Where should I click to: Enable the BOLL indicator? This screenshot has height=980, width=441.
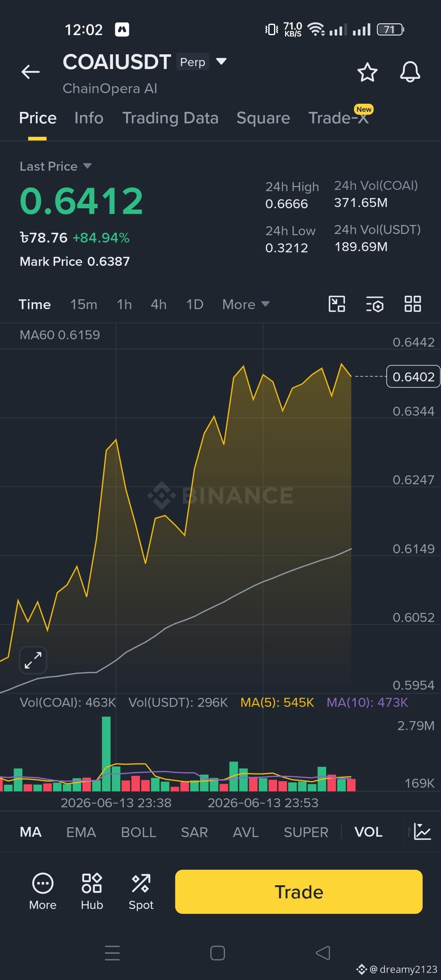click(138, 832)
